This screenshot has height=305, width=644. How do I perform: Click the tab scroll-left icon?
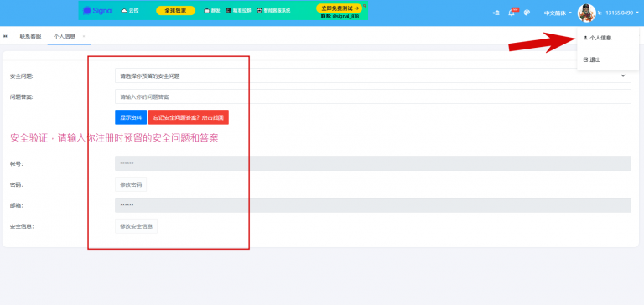5,36
